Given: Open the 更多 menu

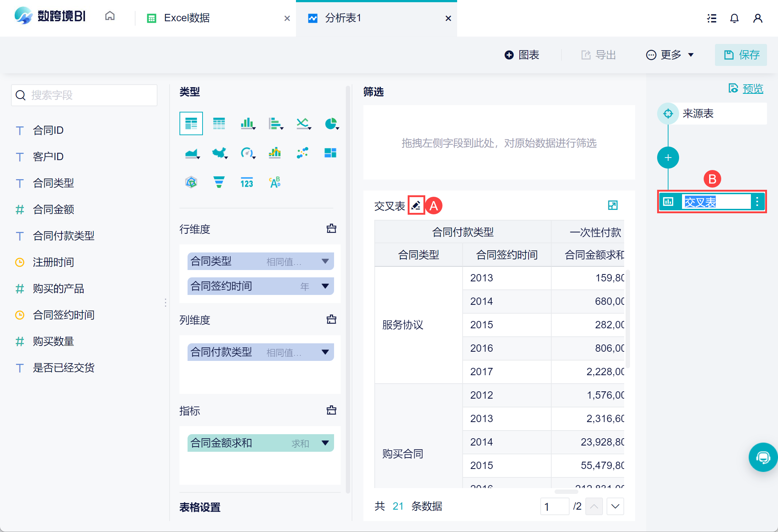Looking at the screenshot, I should tap(670, 55).
